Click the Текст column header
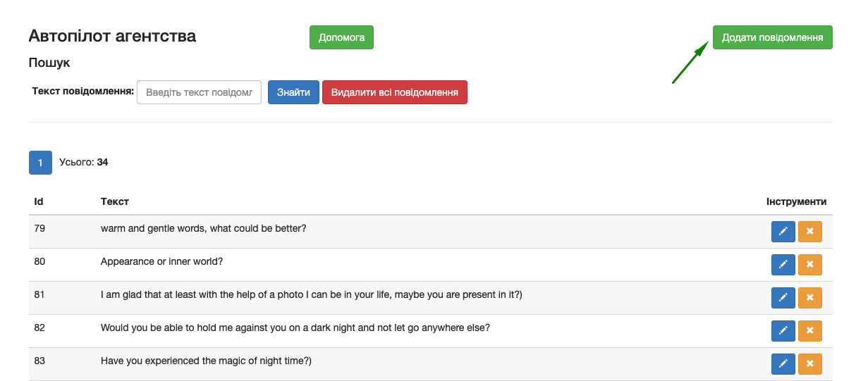 tap(114, 201)
